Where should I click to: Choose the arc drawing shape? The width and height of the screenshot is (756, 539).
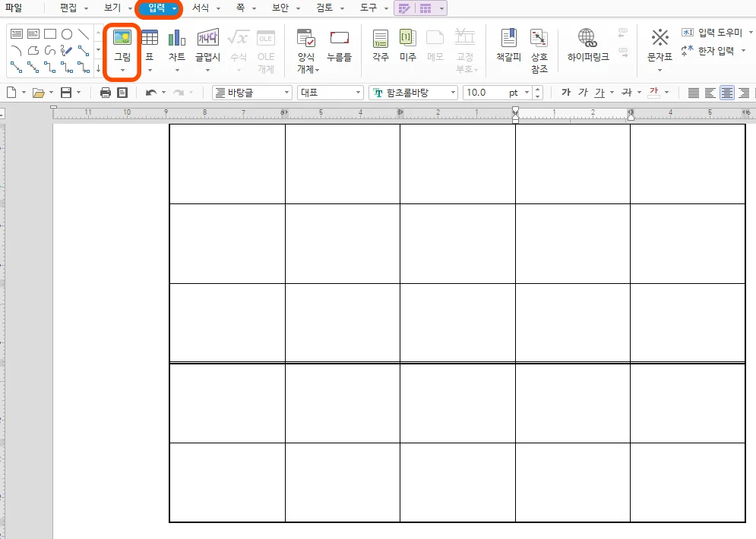17,51
